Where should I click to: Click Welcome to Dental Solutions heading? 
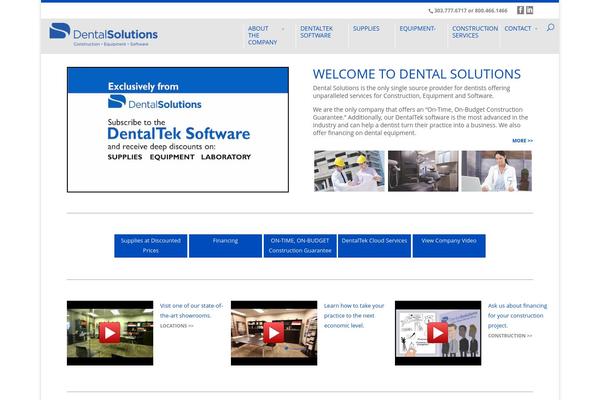[x=417, y=74]
